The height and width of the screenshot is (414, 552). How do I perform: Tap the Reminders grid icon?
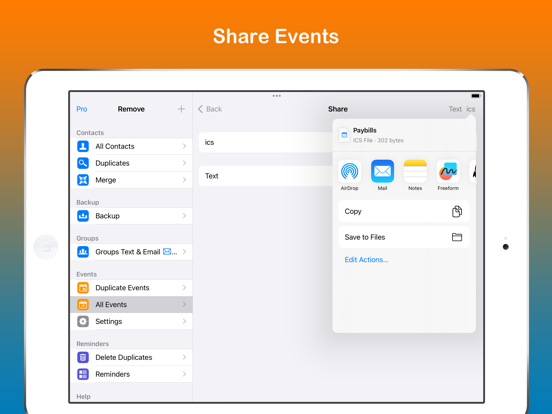[x=83, y=374]
